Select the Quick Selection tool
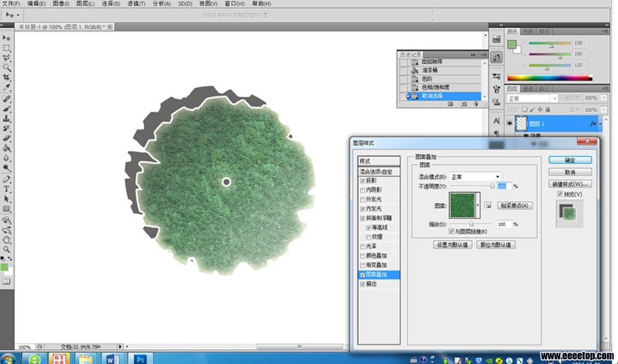 [6, 67]
